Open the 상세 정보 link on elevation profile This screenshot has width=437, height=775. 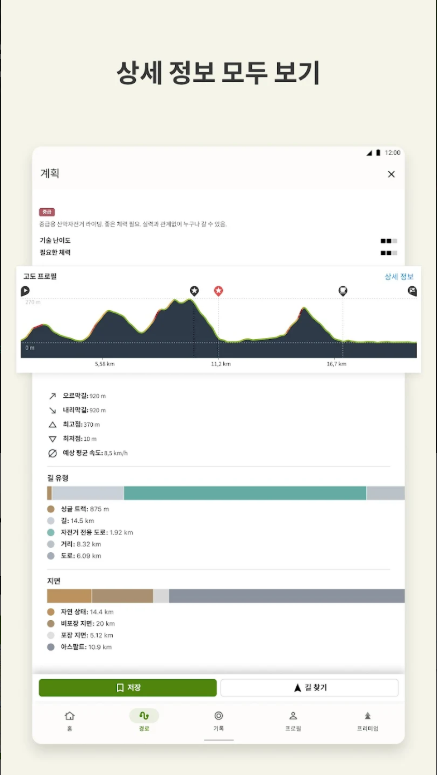399,277
